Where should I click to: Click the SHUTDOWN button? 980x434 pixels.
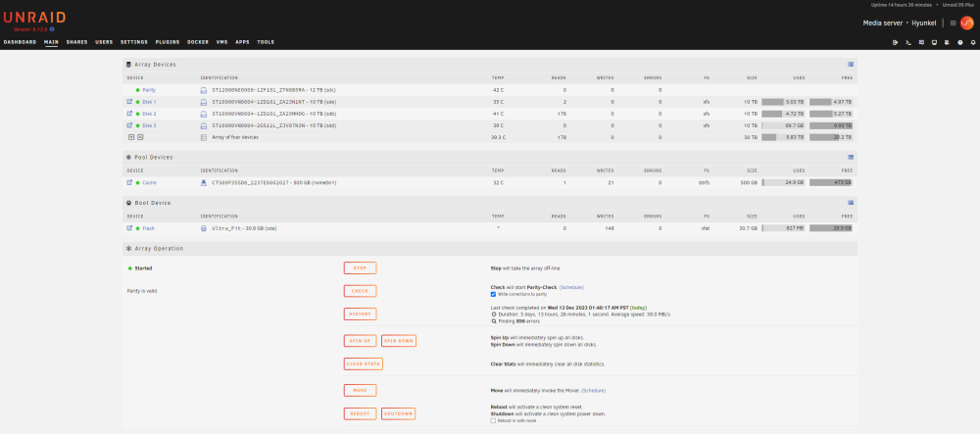click(399, 413)
